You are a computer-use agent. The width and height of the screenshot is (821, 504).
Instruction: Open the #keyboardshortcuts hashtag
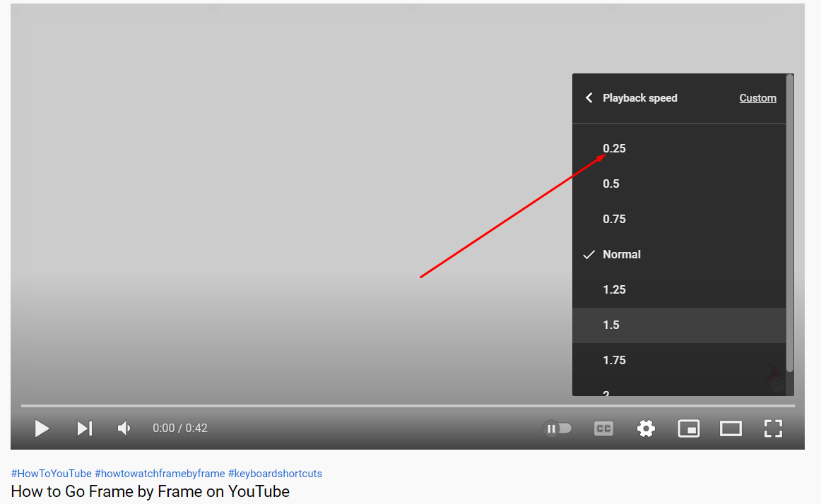pos(275,474)
